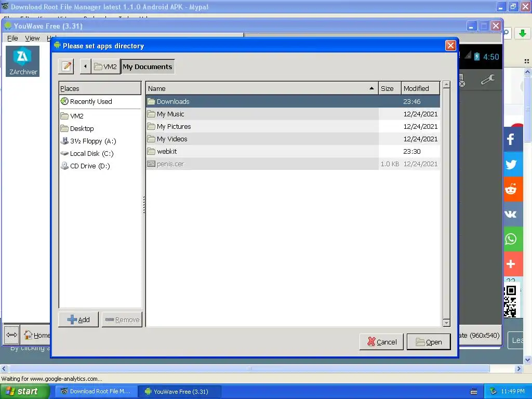Screen dimensions: 532x399
Task: Click the back arrow in path bar
Action: click(x=85, y=66)
